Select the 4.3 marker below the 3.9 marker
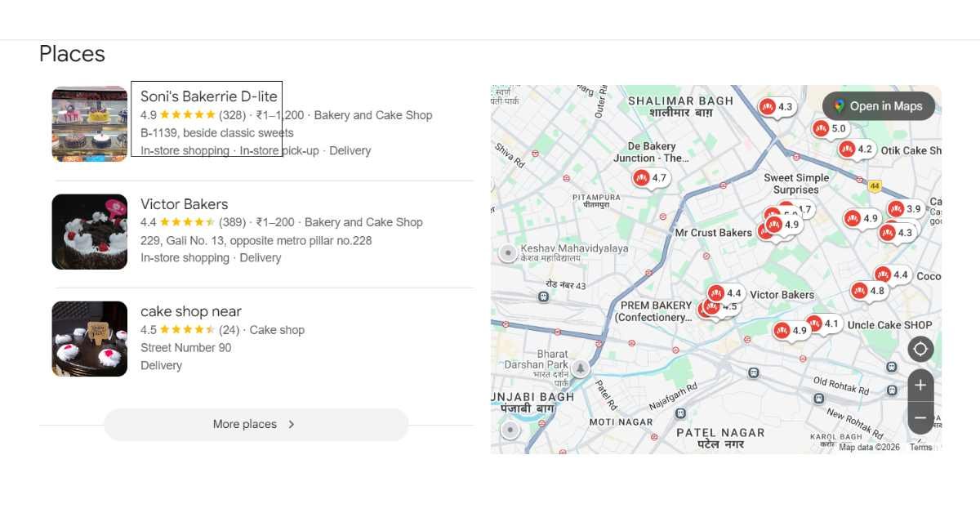The image size is (980, 513). (x=897, y=233)
